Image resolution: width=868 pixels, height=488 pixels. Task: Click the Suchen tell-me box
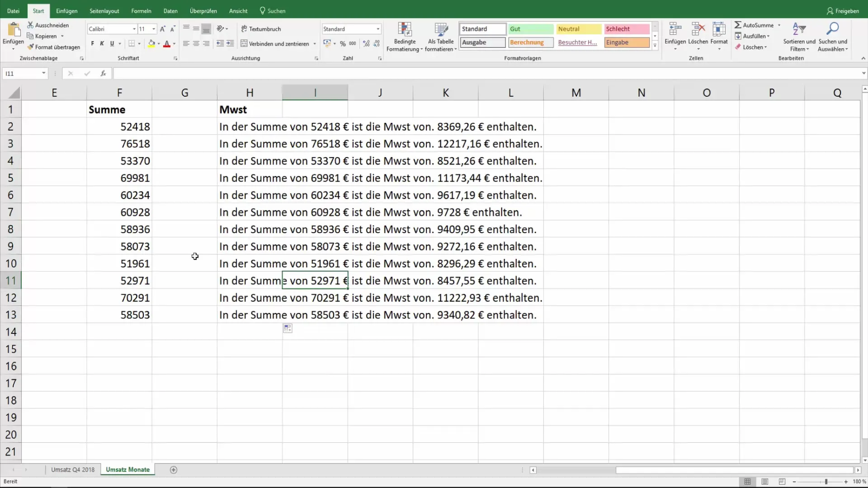273,11
